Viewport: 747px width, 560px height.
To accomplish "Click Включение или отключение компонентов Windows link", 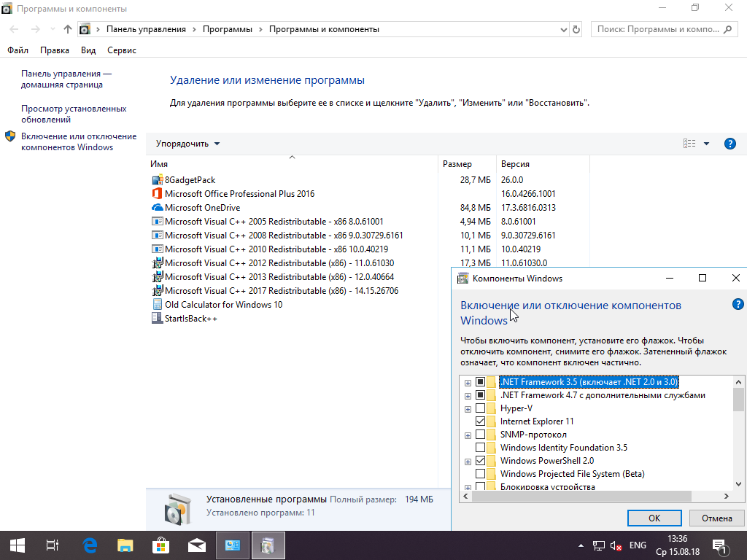I will pos(79,141).
